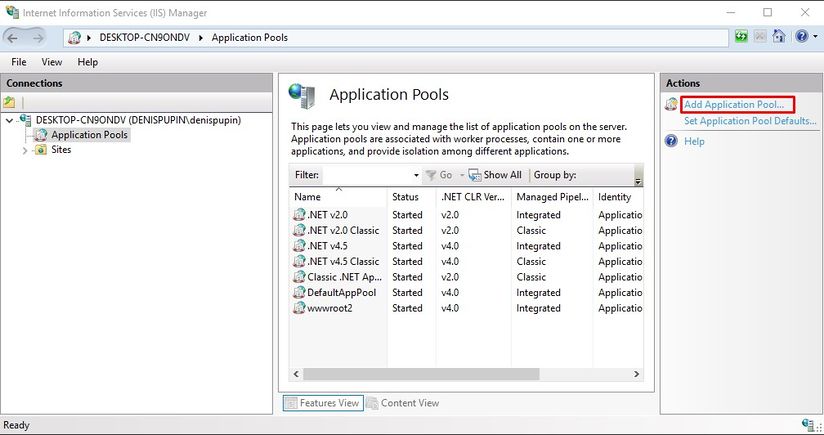Click the stop icon beside refresh
The width and height of the screenshot is (824, 435).
(760, 37)
